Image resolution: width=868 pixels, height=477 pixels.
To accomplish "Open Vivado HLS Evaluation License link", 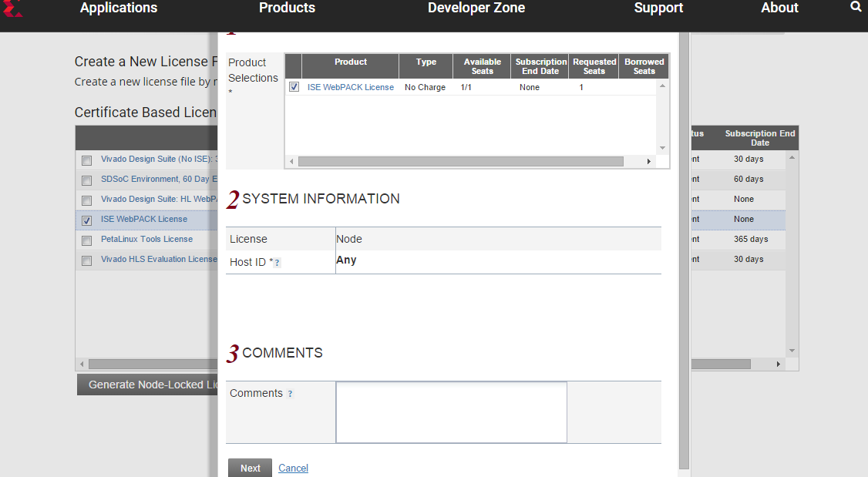I will tap(159, 259).
